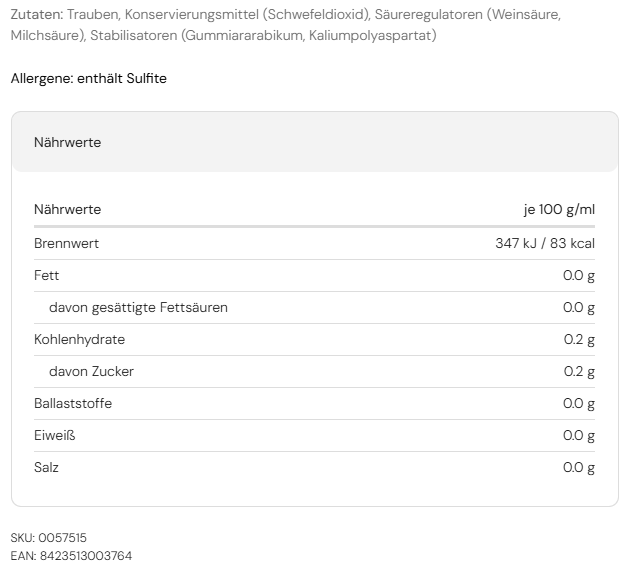Click the je 100 g/ml column header
Image resolution: width=628 pixels, height=574 pixels.
pos(559,209)
